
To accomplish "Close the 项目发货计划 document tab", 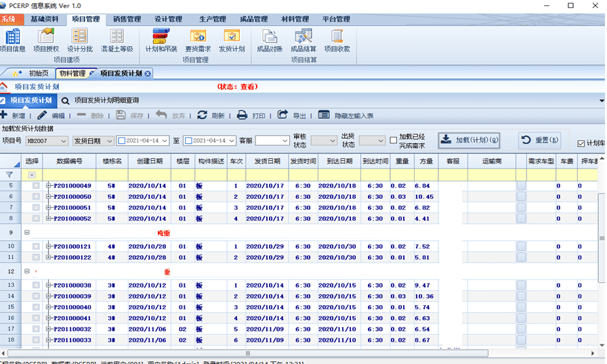I will pos(148,74).
